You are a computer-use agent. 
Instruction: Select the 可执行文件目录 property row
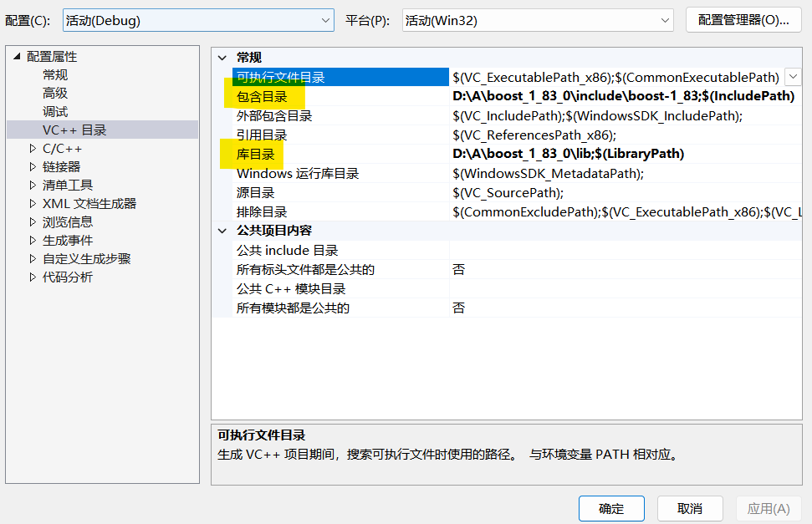(340, 77)
